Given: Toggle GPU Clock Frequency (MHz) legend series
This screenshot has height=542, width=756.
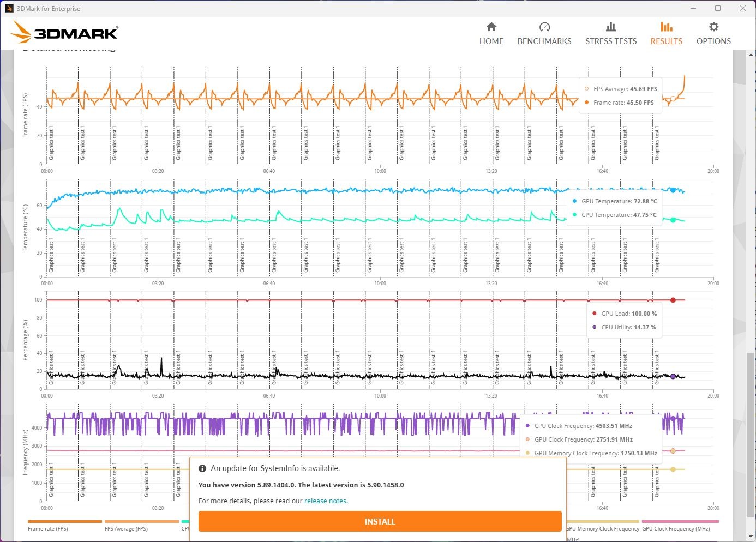Looking at the screenshot, I should 680,525.
